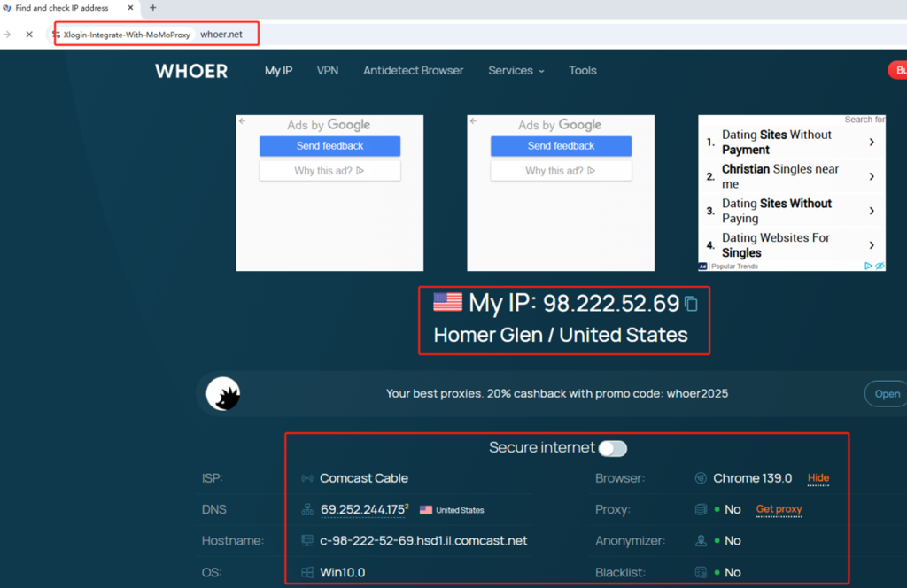Click the Get proxy link
The height and width of the screenshot is (588, 907).
(779, 509)
